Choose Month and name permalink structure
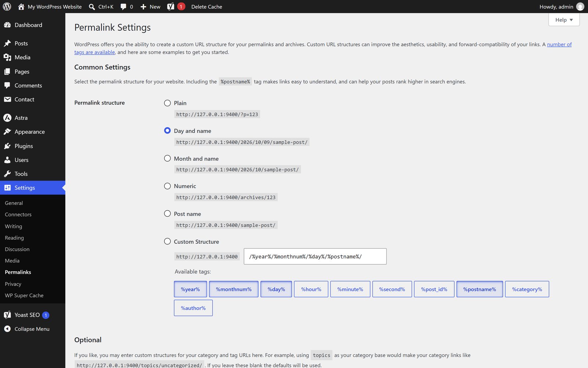The height and width of the screenshot is (368, 588). (167, 158)
